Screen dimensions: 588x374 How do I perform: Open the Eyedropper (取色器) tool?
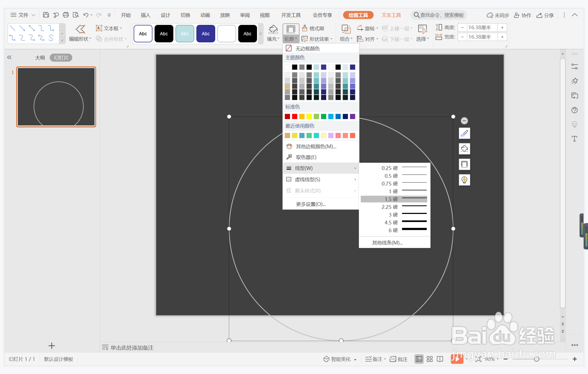(306, 157)
